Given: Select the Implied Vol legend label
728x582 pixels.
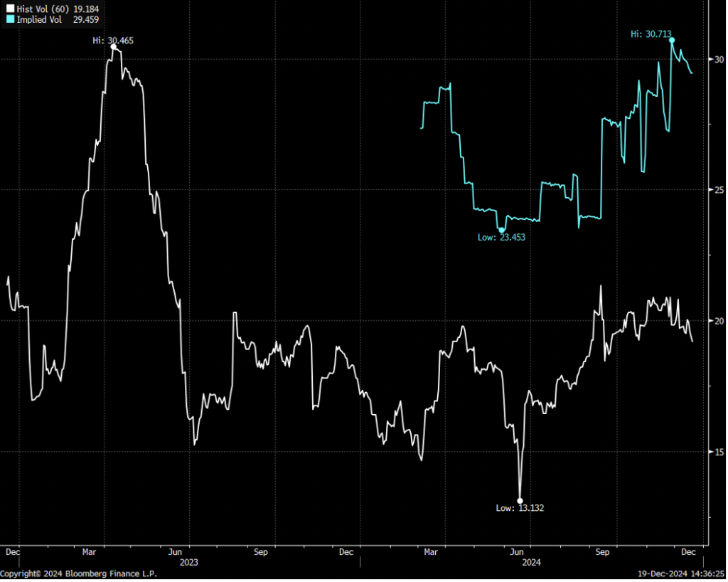Looking at the screenshot, I should tap(39, 19).
